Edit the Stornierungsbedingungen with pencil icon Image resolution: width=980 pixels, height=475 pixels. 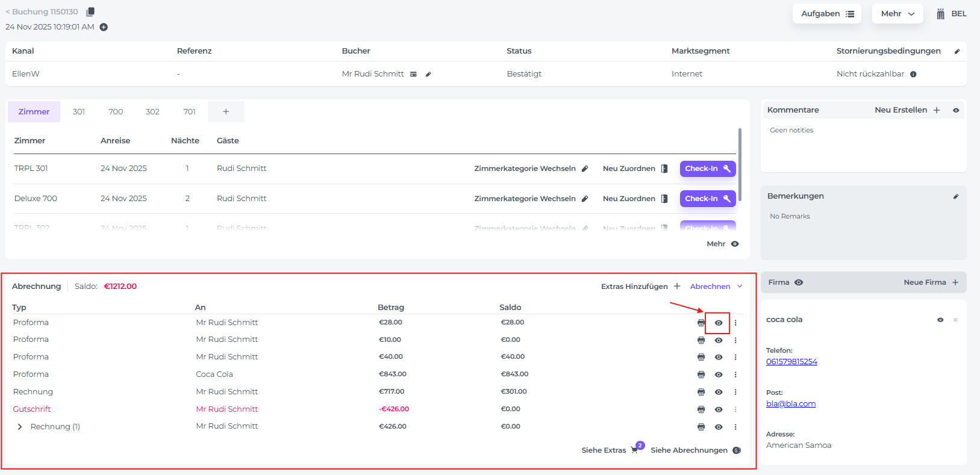point(957,51)
